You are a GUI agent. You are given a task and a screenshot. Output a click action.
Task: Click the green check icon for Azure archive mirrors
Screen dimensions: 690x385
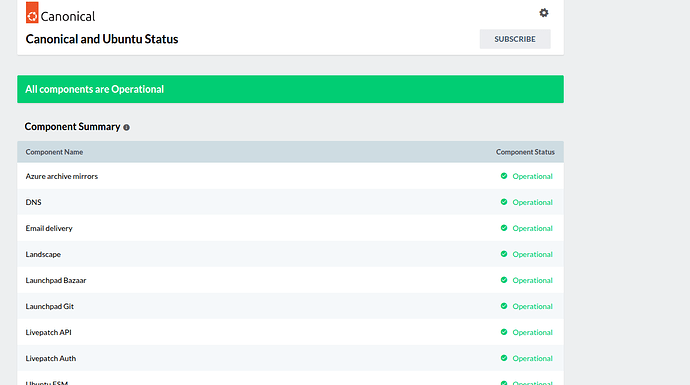[x=504, y=176]
